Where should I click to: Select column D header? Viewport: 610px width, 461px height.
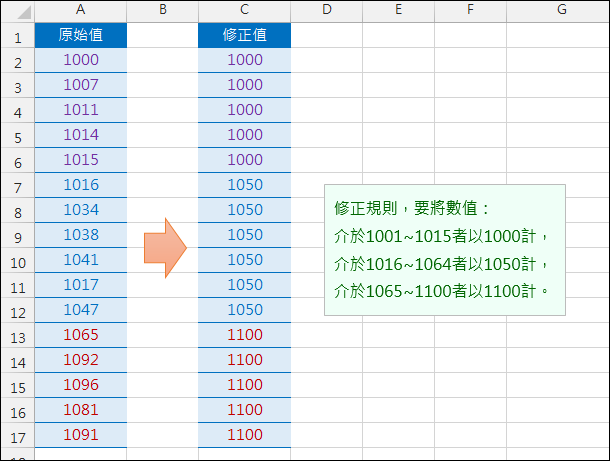(x=327, y=10)
